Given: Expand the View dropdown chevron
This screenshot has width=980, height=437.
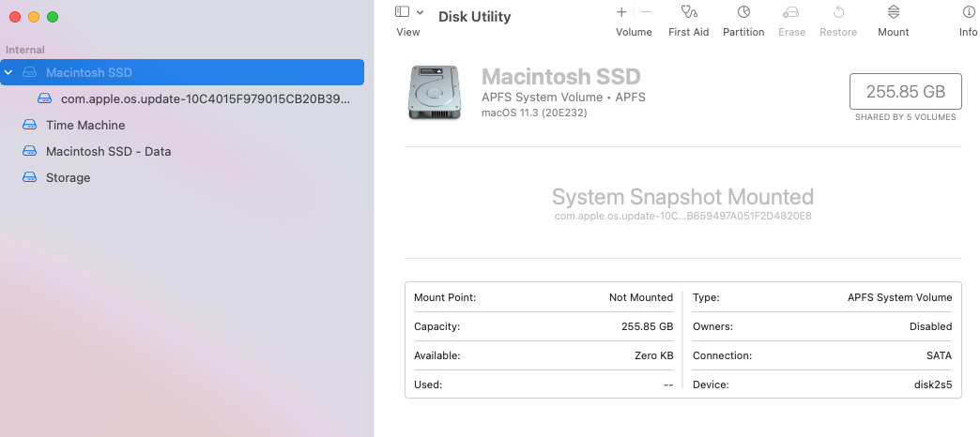Looking at the screenshot, I should click(x=420, y=12).
